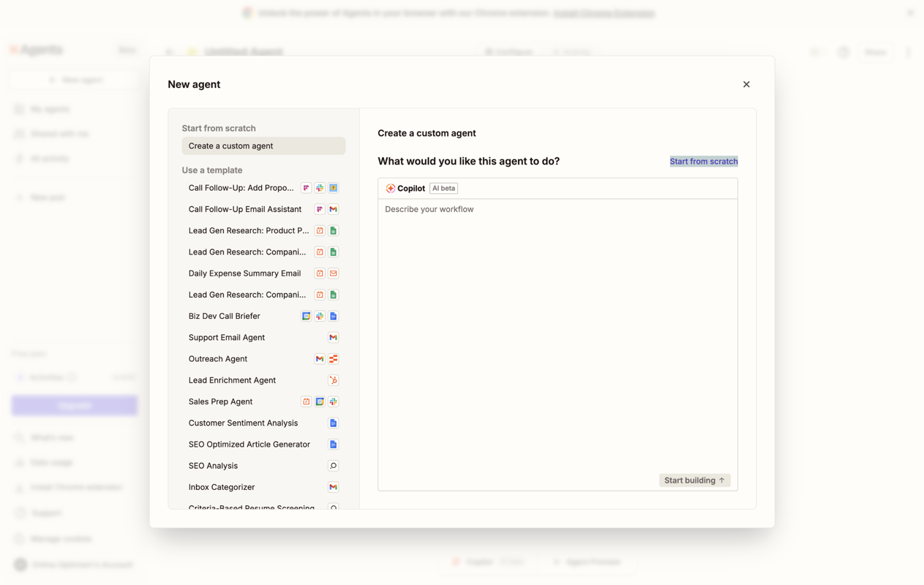Click the Gmail icon beside Support Email Agent
Image resolution: width=924 pixels, height=585 pixels.
(x=333, y=338)
